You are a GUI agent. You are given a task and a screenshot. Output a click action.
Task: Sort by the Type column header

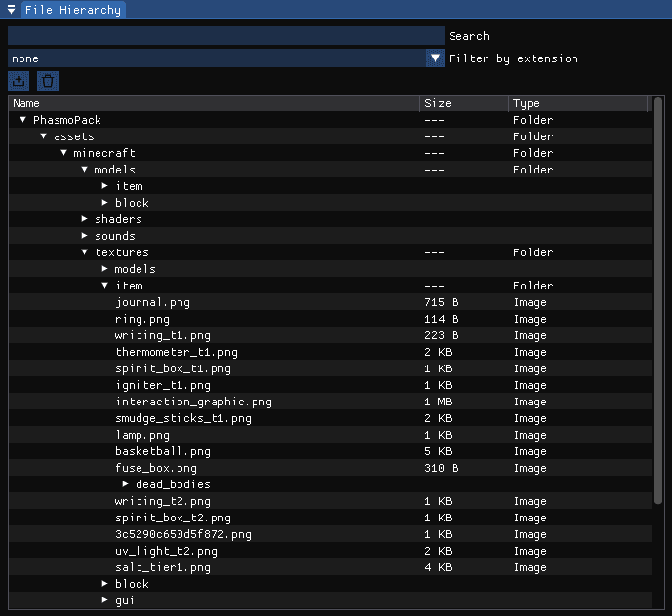[577, 103]
